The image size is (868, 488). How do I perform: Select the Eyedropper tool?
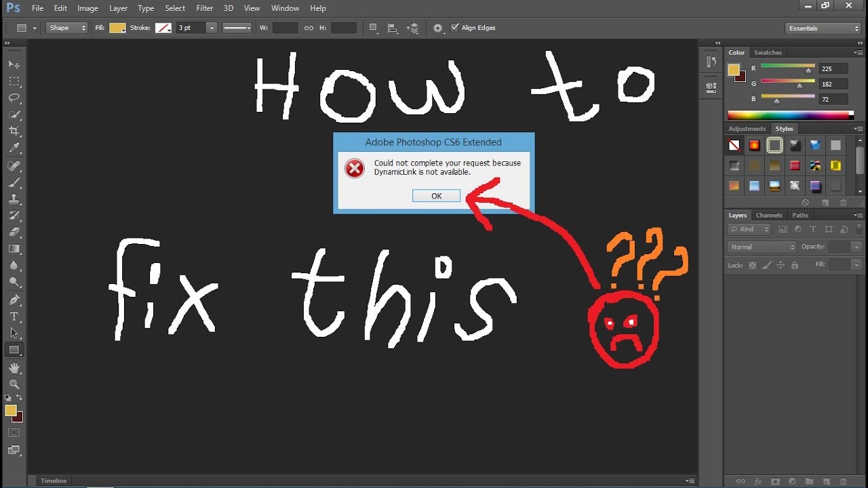coord(14,148)
